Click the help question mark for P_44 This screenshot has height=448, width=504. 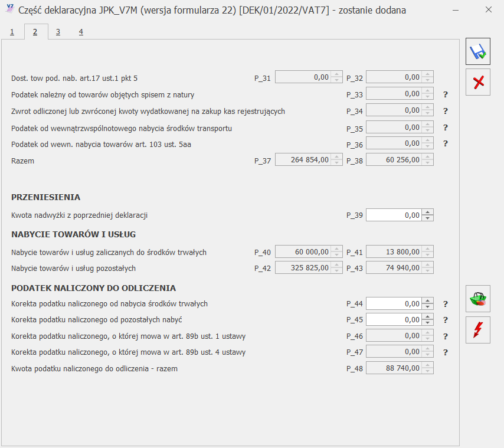tap(446, 304)
